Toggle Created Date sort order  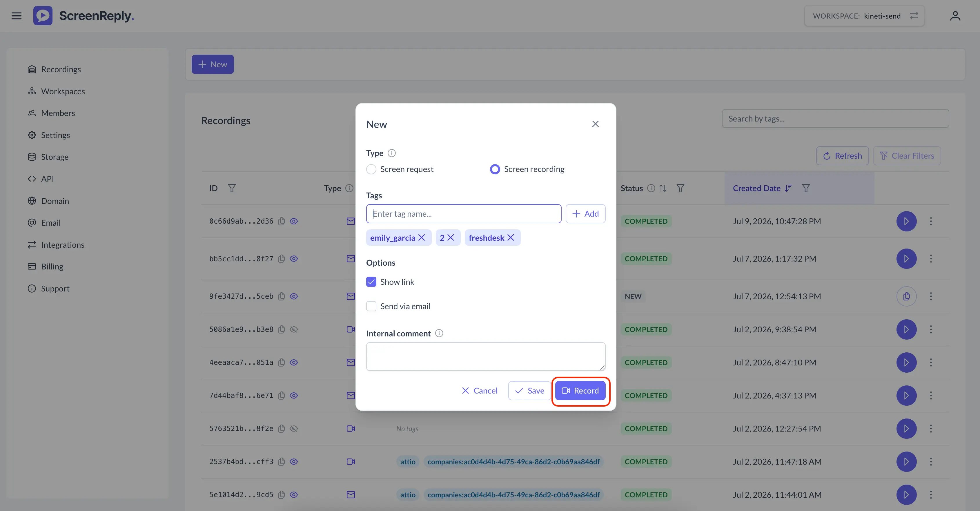pyautogui.click(x=788, y=188)
